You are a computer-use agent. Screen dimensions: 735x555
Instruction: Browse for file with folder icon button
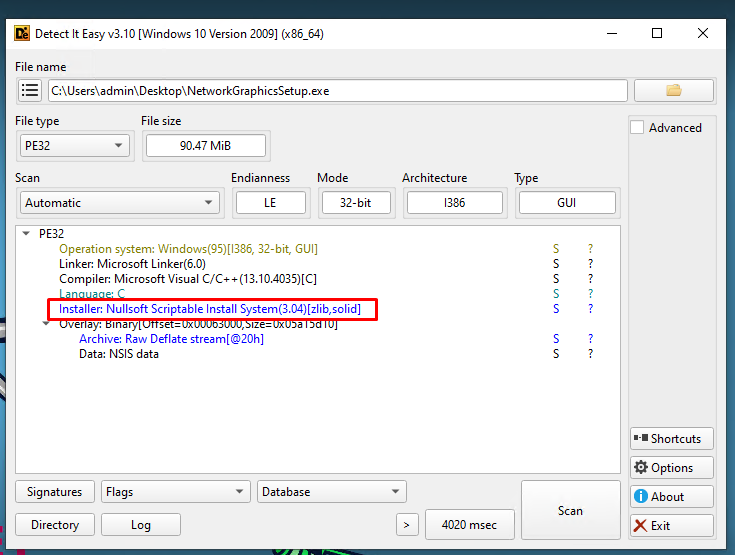[674, 90]
